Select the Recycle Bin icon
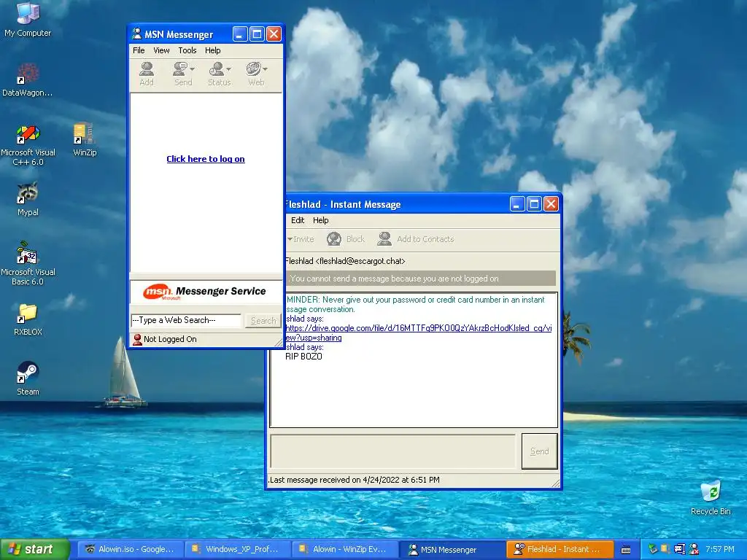Screen dimensions: 747x560 coord(711,497)
